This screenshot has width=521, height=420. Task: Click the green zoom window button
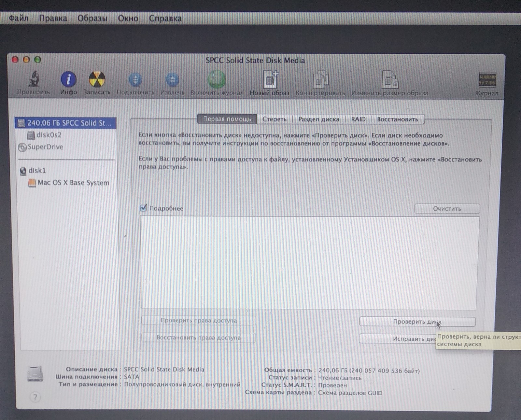[38, 60]
